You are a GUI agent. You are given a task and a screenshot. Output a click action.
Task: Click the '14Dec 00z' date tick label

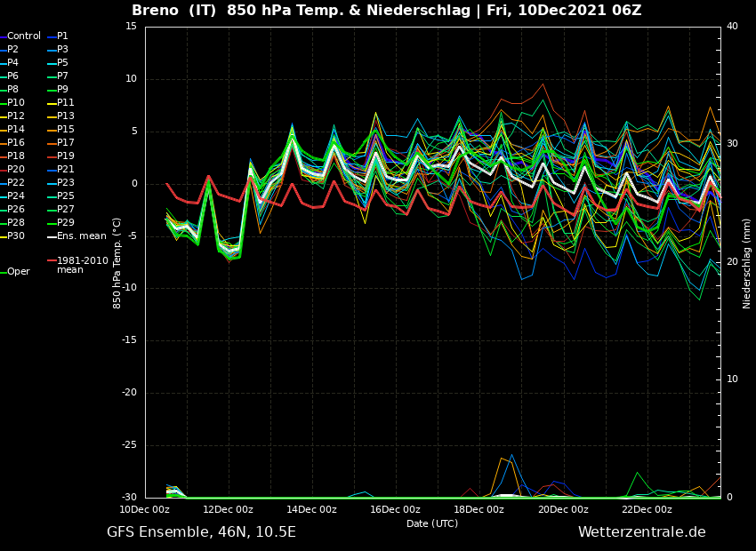pyautogui.click(x=312, y=509)
